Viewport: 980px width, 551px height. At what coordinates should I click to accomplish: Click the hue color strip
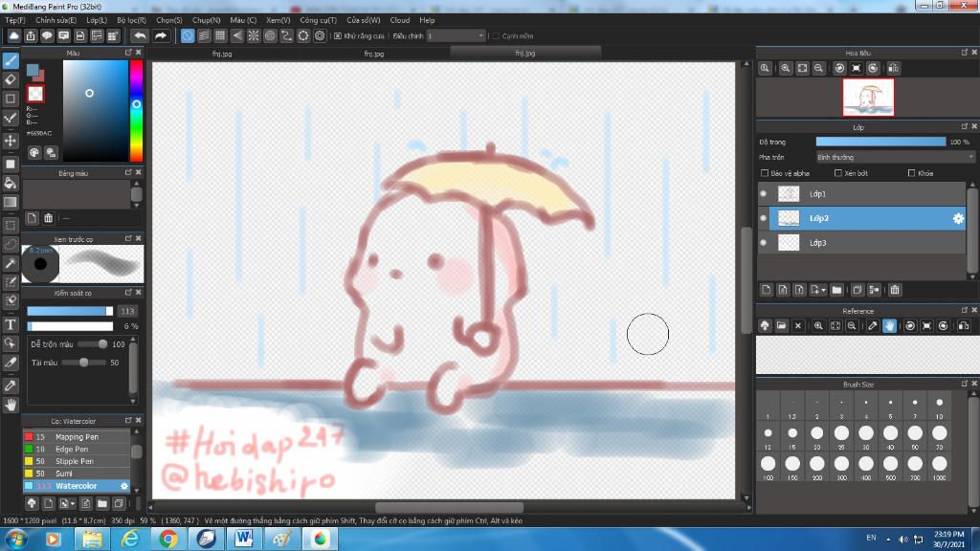[x=136, y=111]
